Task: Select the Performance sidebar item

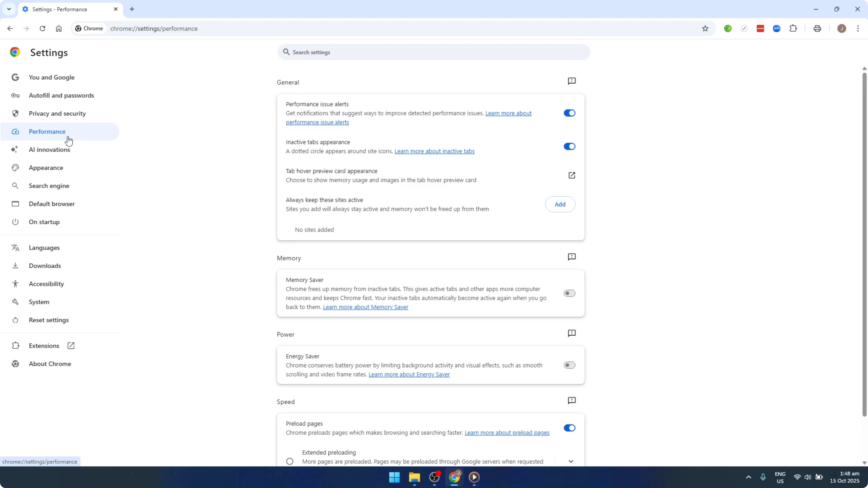Action: (60, 132)
